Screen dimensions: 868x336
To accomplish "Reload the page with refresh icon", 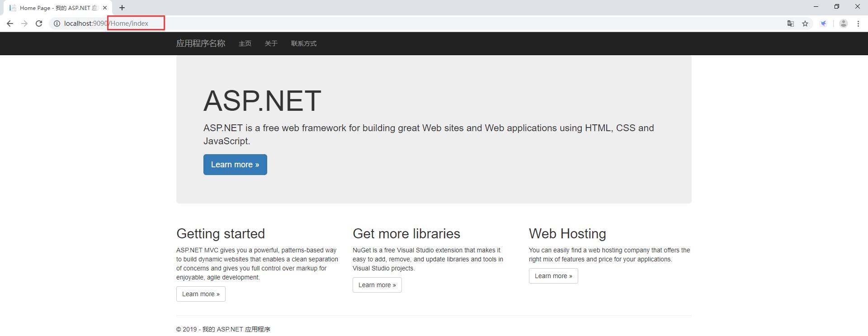I will coord(39,24).
